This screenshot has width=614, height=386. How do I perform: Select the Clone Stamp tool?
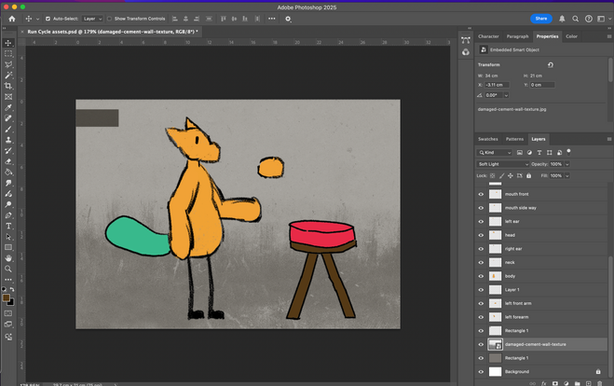tap(8, 140)
